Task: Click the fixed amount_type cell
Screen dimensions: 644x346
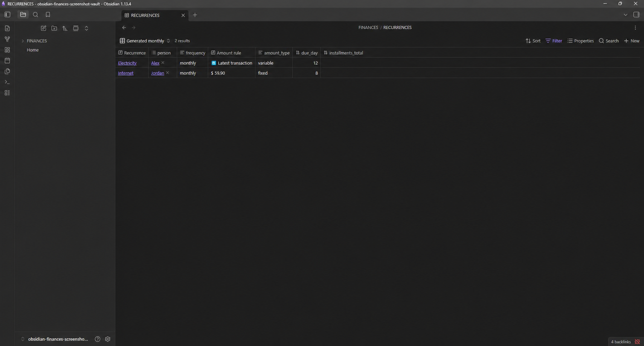Action: 274,73
